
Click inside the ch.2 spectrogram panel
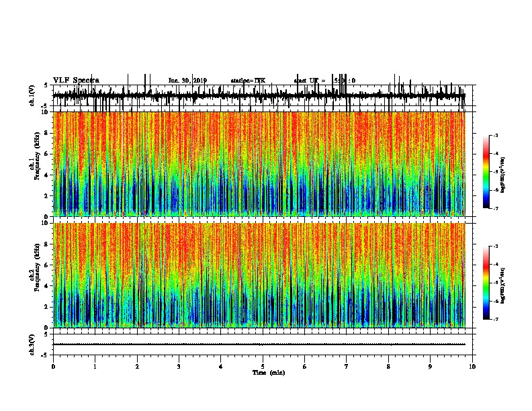coord(259,275)
